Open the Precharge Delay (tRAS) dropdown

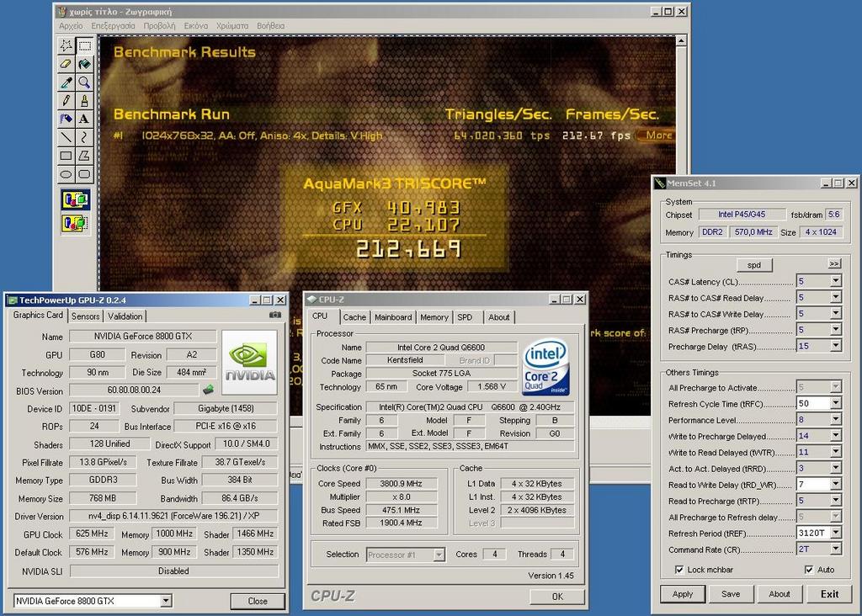(x=836, y=346)
